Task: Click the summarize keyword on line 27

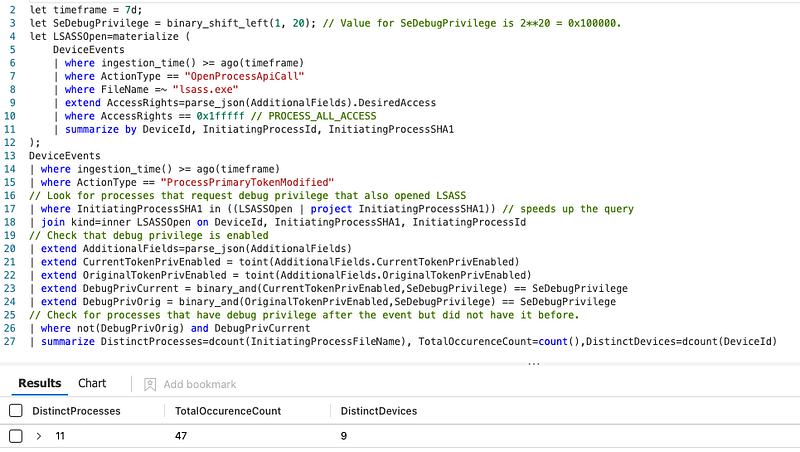Action: 68,341
